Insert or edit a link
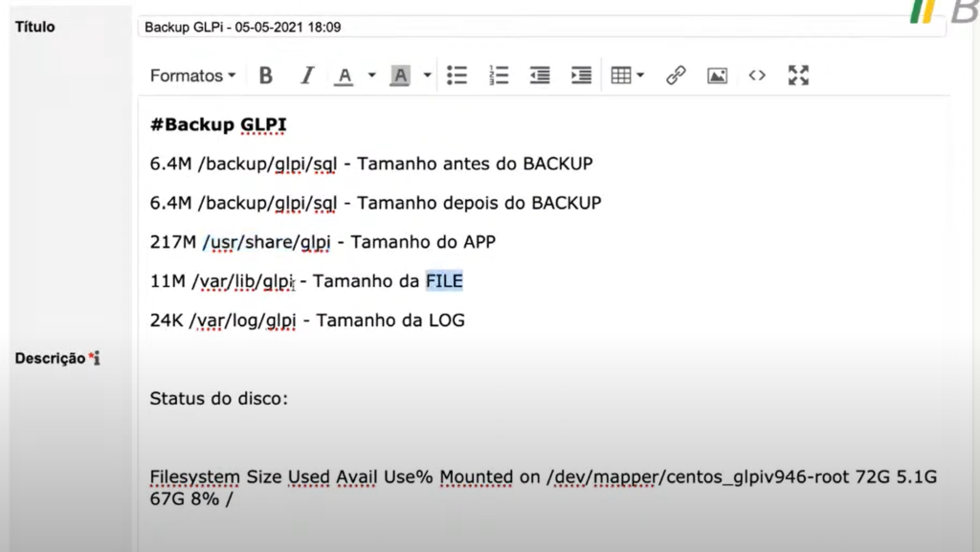 point(676,76)
